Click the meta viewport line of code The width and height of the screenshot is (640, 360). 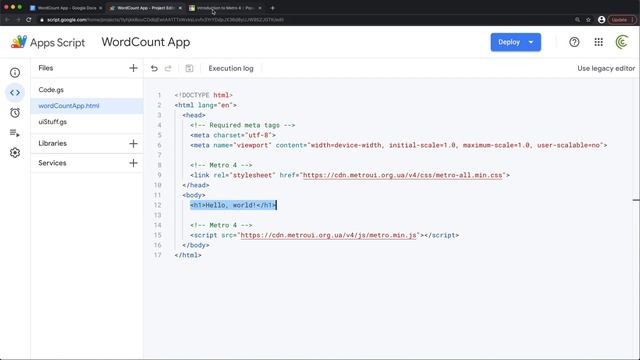pos(398,145)
